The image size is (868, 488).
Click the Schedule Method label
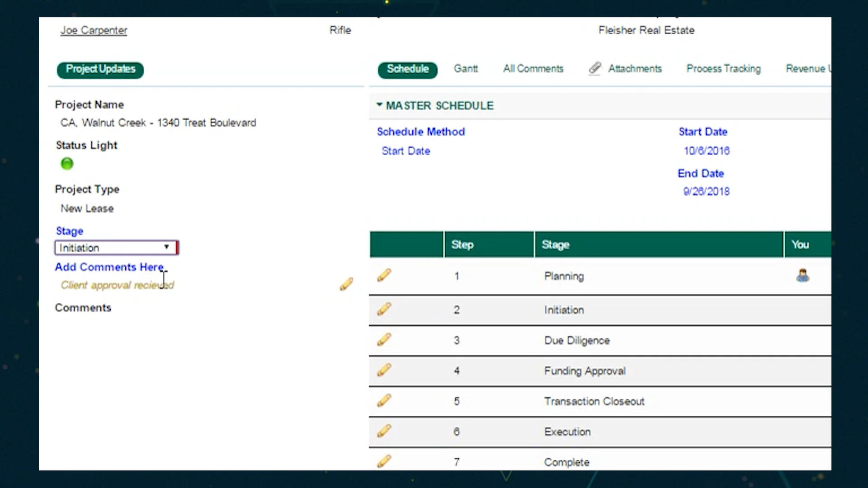(x=421, y=132)
